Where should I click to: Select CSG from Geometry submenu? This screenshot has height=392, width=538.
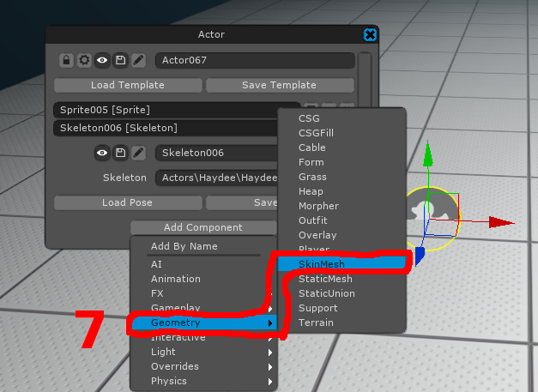point(342,118)
